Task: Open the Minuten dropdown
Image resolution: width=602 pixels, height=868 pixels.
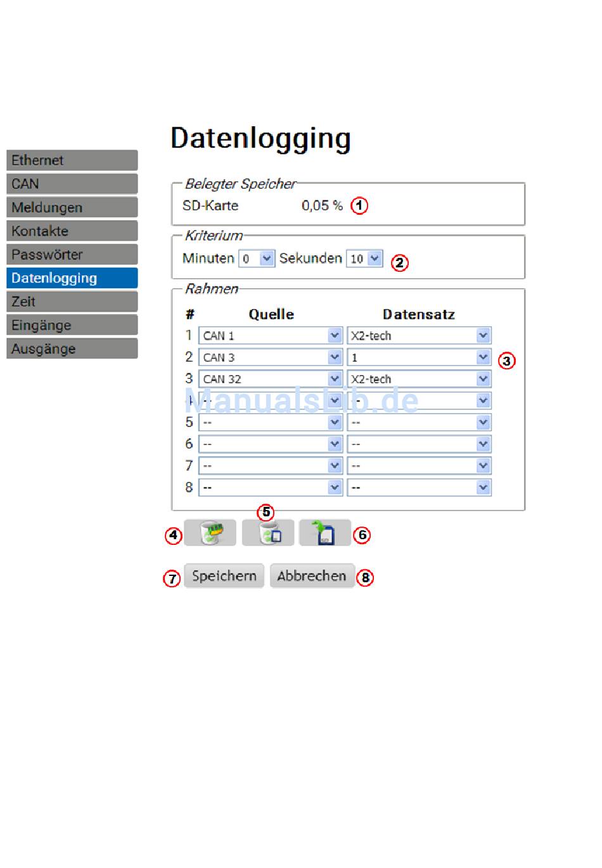Action: pos(257,258)
